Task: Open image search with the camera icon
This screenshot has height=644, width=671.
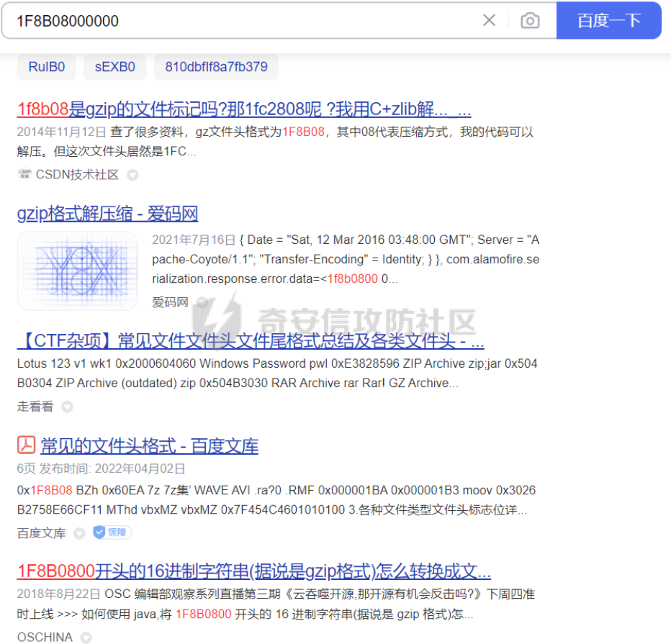Action: 530,21
